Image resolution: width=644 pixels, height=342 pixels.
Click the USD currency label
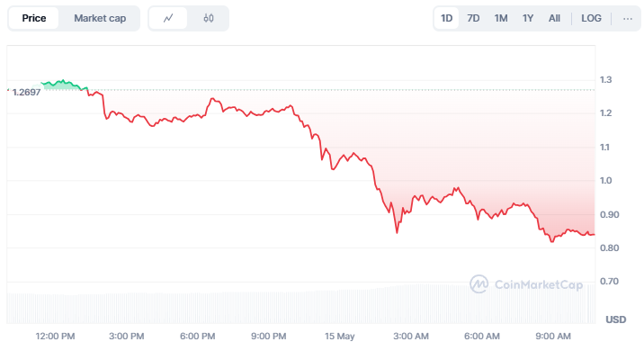[615, 319]
